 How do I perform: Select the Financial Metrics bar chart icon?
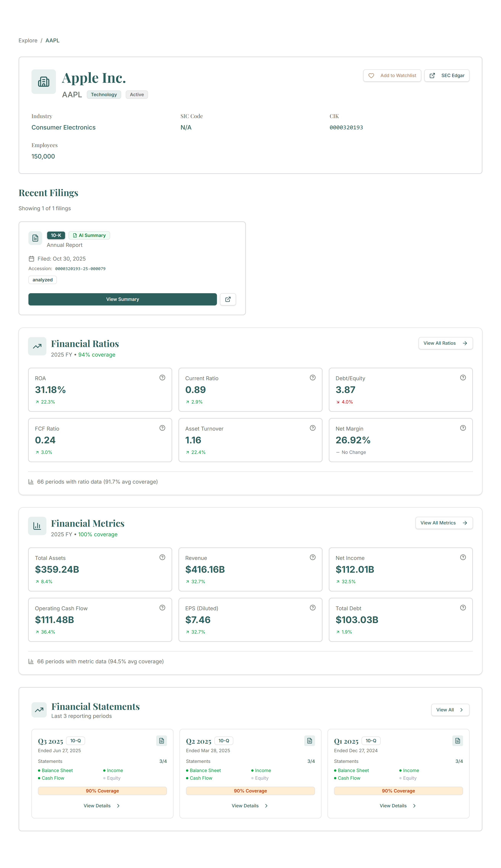(37, 526)
